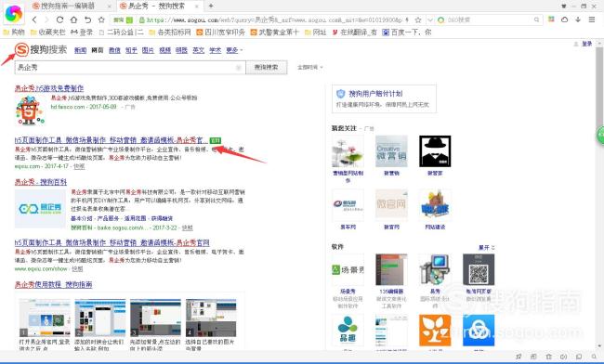This screenshot has height=364, width=604.
Task: Click the browser address bar URL
Action: (273, 19)
